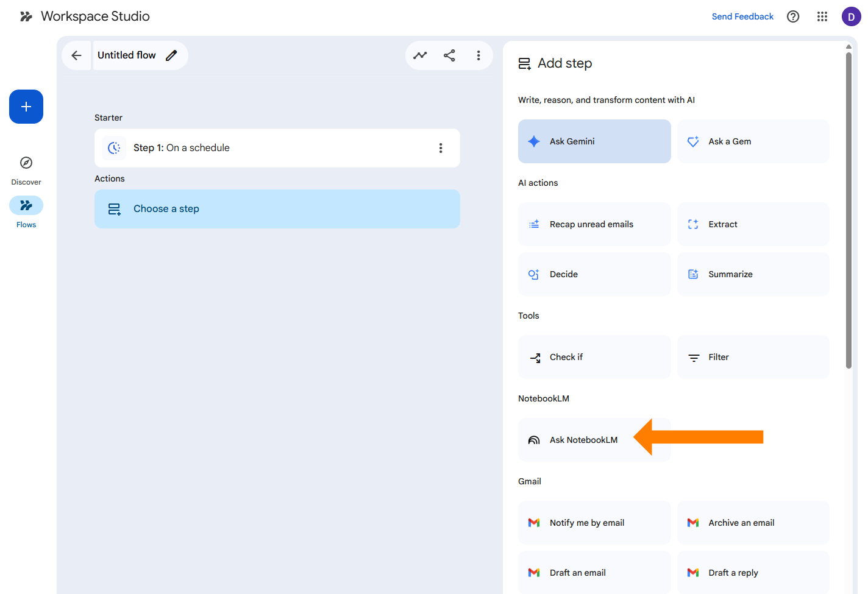
Task: Open the Google apps grid
Action: pyautogui.click(x=822, y=16)
